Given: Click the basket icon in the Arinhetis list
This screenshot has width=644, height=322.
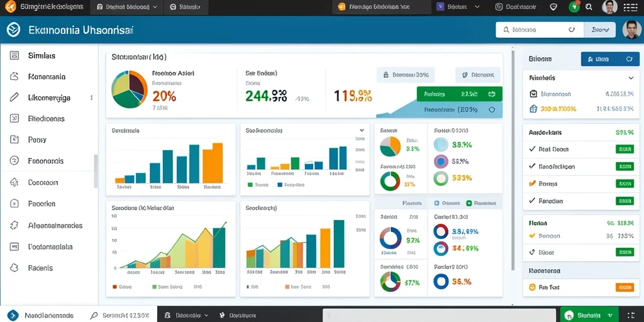Looking at the screenshot, I should point(533,109).
